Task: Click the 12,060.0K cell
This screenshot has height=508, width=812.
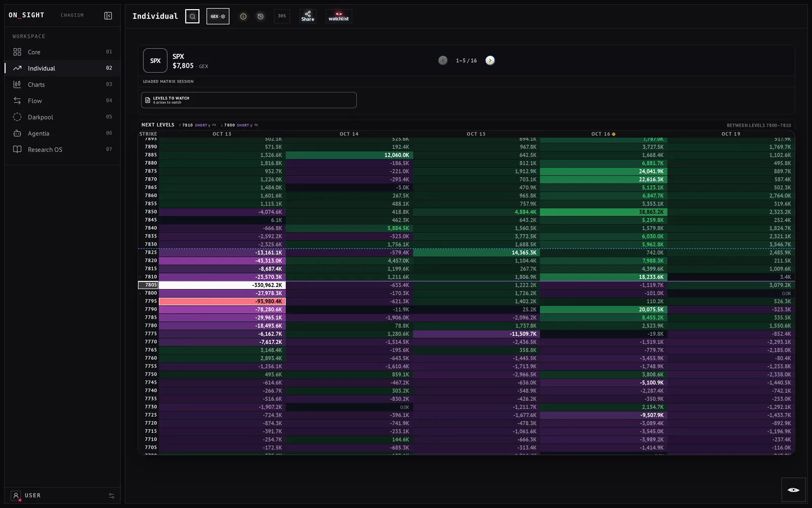Action: [349, 155]
